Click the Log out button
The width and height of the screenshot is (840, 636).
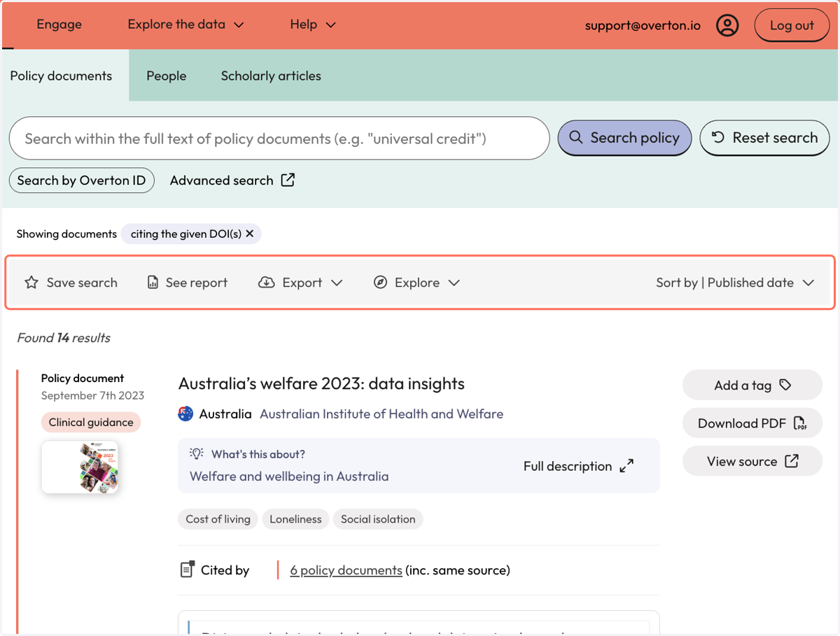[x=792, y=26]
